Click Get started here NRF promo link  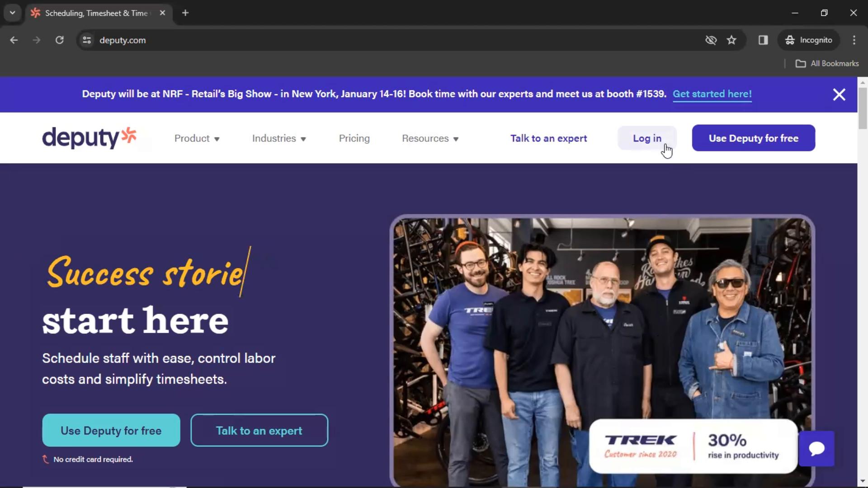(x=712, y=94)
